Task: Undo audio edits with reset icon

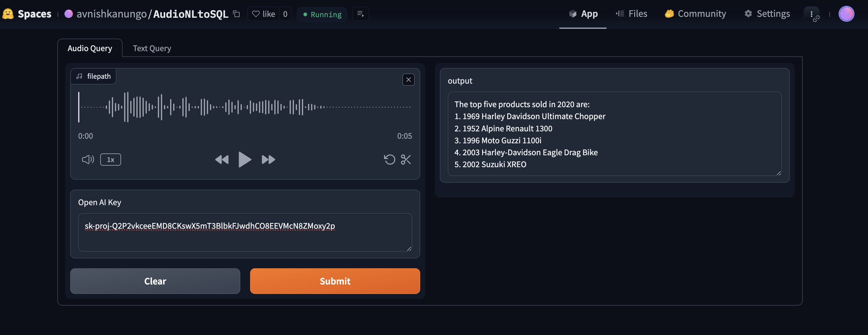Action: (389, 159)
